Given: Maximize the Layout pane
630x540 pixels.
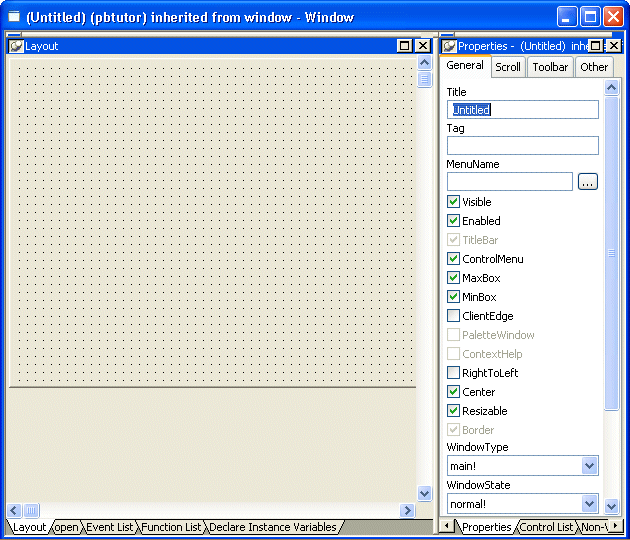Looking at the screenshot, I should click(404, 46).
